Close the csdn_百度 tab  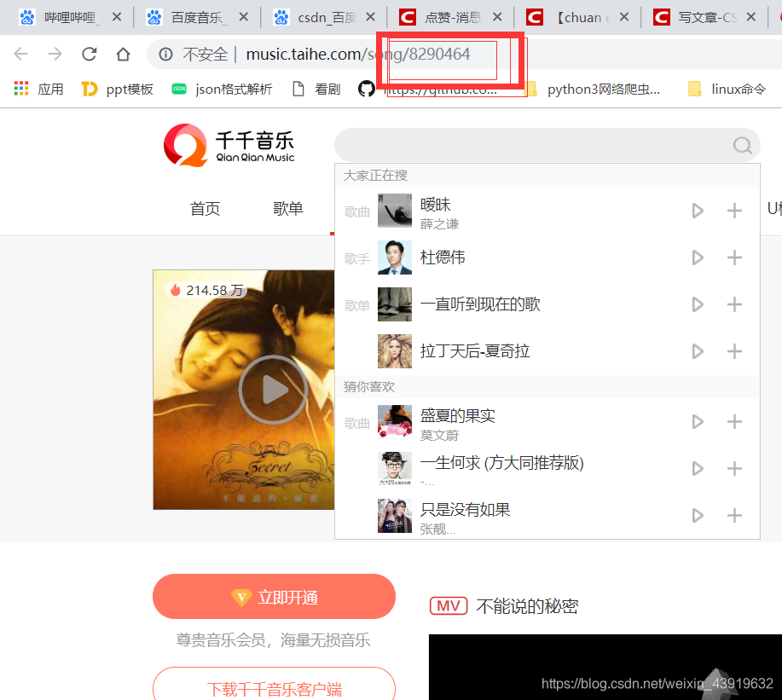371,17
